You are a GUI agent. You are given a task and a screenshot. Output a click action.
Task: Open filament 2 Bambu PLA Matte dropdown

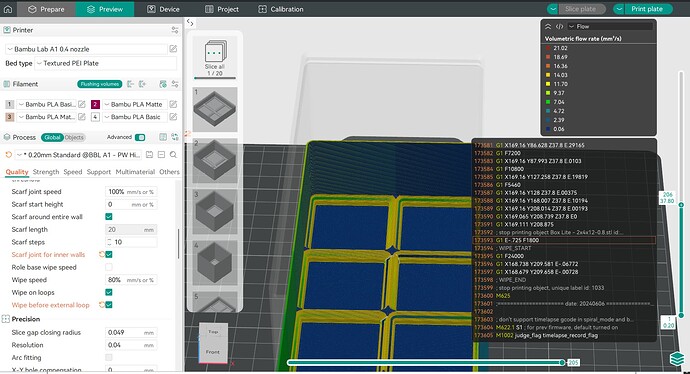point(134,104)
